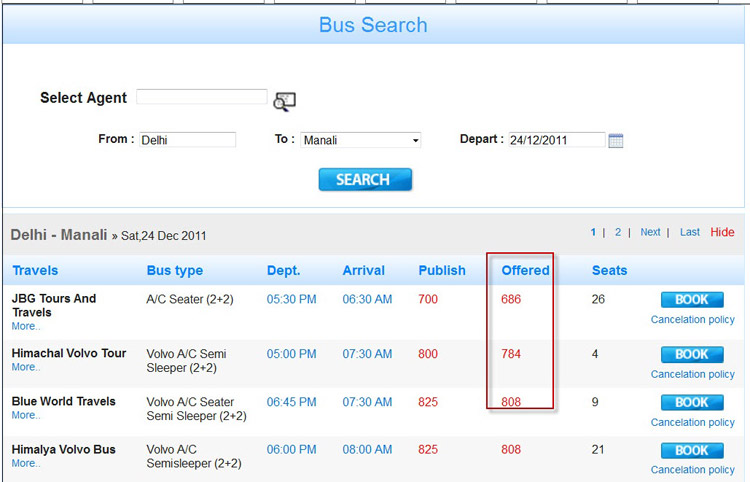Expand More under Himachal Volvo Tour
This screenshot has width=750, height=482.
point(26,367)
